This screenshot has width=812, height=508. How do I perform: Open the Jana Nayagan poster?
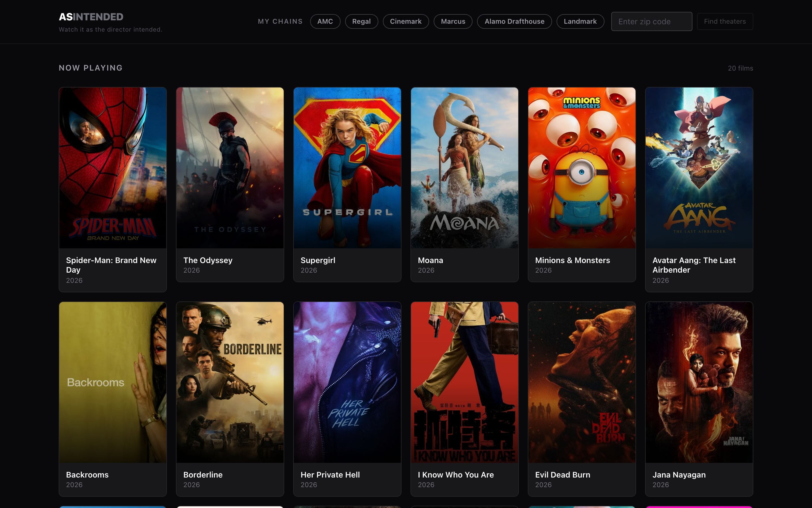tap(699, 382)
